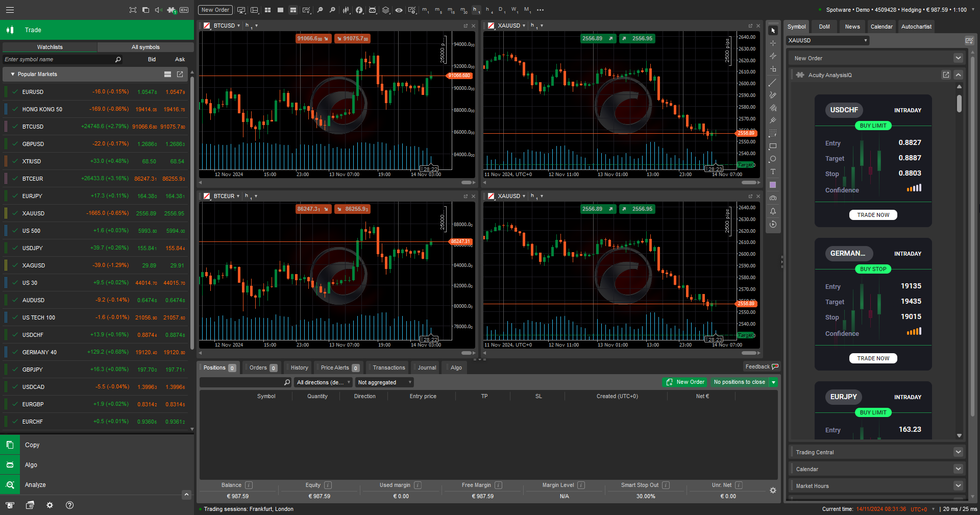Select the multi-chart grid layout icon
The height and width of the screenshot is (515, 980).
point(267,10)
